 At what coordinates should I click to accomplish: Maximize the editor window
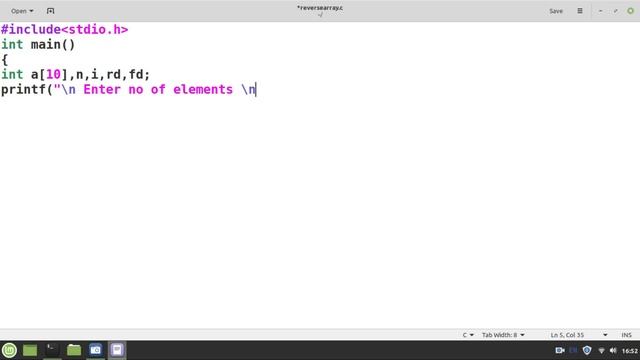coord(616,11)
